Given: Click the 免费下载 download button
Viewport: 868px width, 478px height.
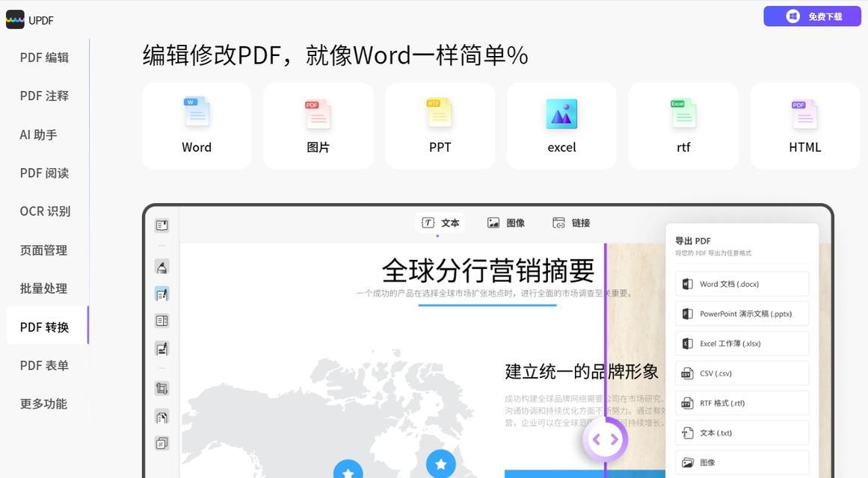Looking at the screenshot, I should (x=812, y=16).
